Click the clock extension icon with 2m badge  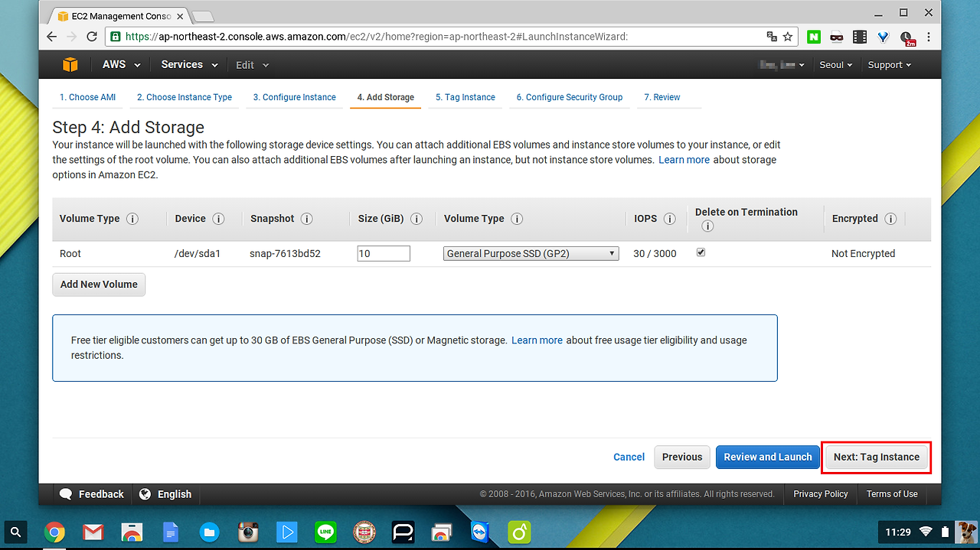click(x=907, y=37)
